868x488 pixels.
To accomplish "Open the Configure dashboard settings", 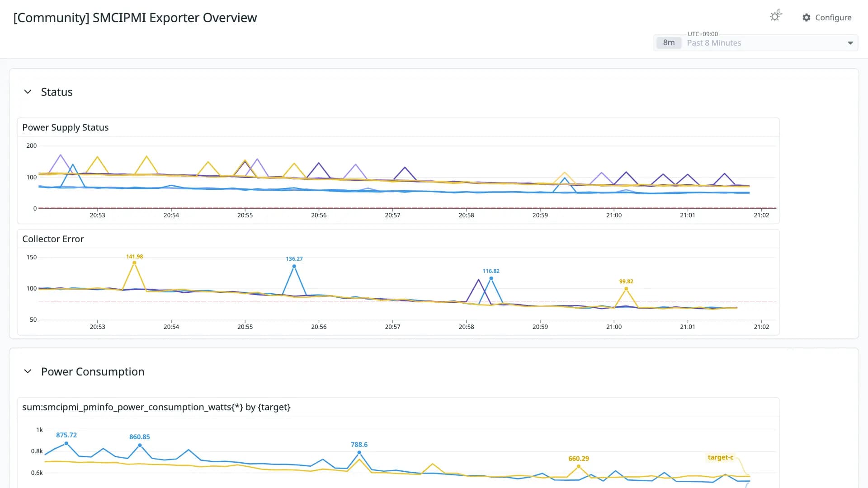I will click(x=827, y=18).
